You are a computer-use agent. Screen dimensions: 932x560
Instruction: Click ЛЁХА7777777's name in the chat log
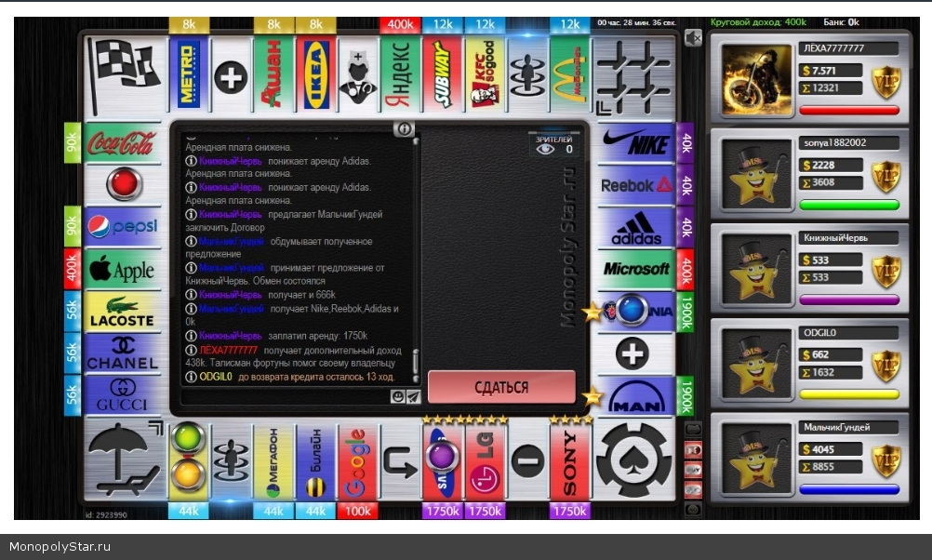point(228,350)
